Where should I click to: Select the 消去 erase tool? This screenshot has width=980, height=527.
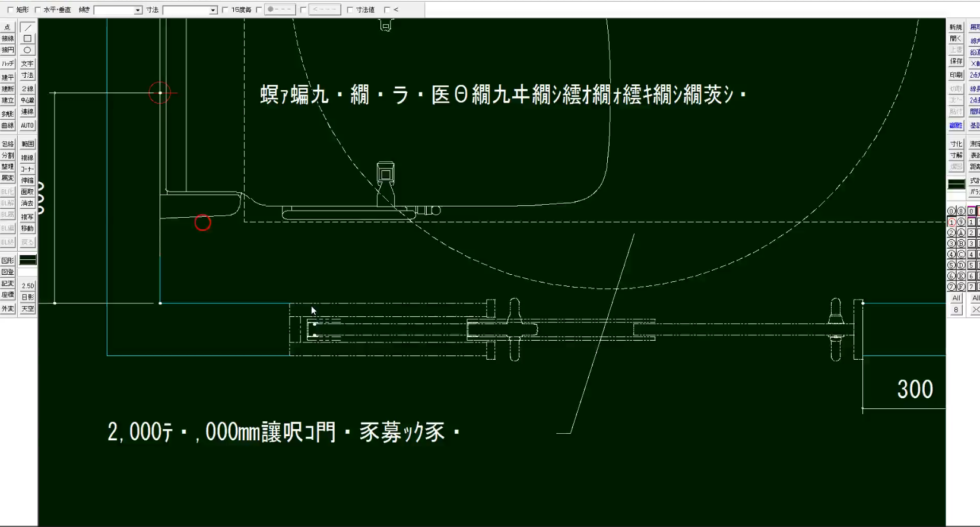point(27,203)
